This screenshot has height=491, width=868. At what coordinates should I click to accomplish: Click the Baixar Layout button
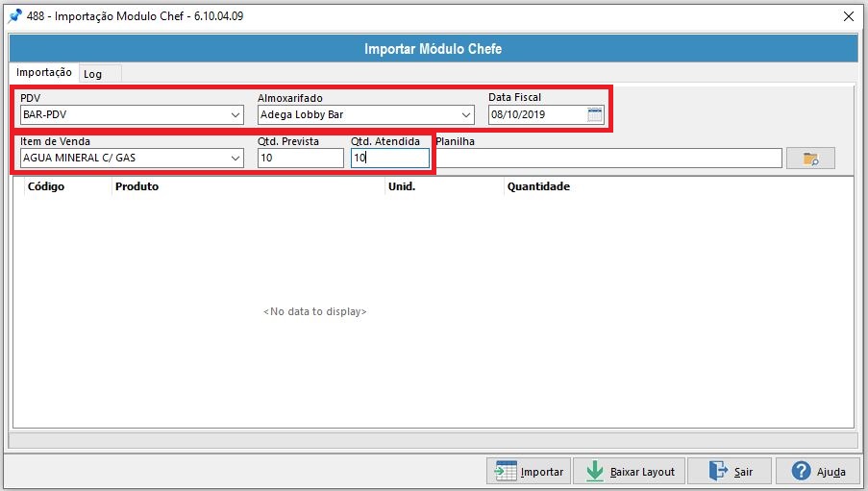point(630,471)
